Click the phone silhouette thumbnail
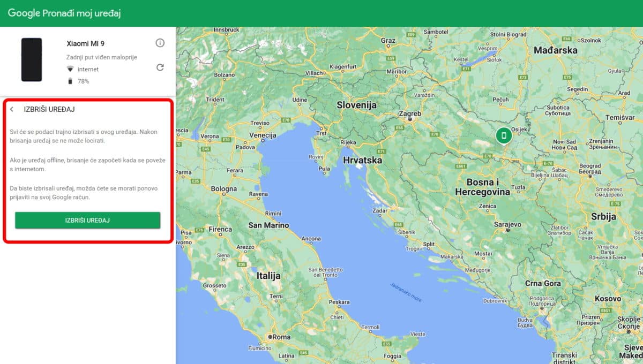Screen dimensions: 643x364 point(32,60)
